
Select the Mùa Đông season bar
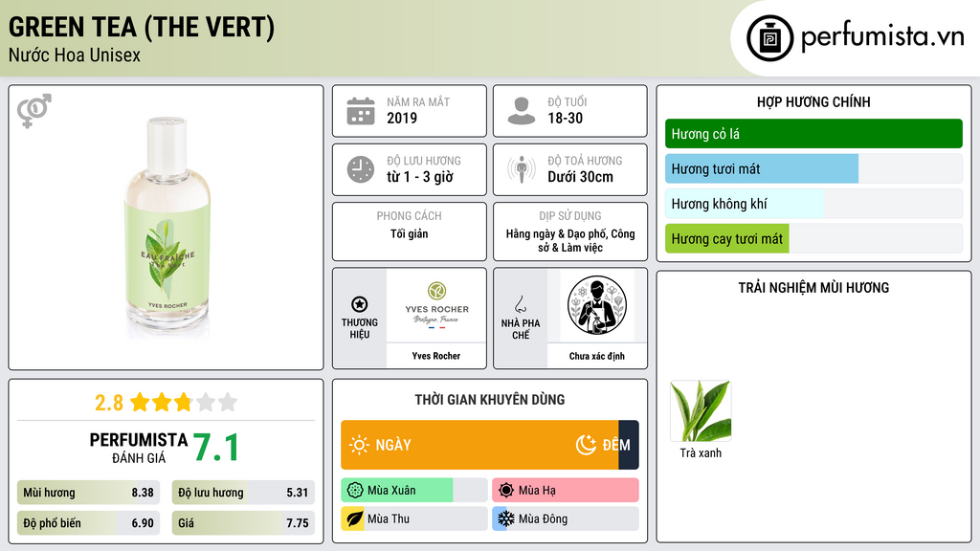pos(566,518)
